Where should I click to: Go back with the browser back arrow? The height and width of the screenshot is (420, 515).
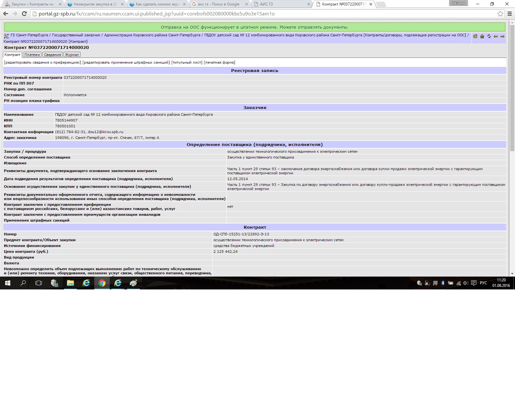click(x=6, y=14)
